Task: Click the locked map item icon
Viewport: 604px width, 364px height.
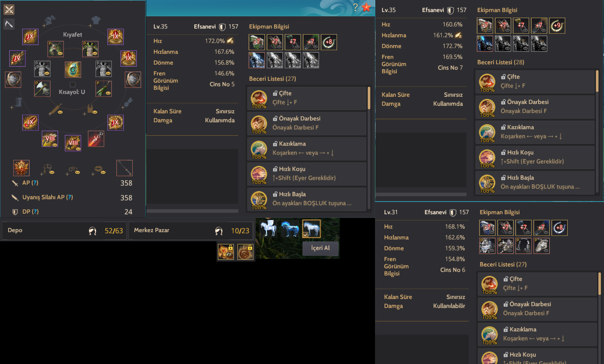Action: pos(226,252)
